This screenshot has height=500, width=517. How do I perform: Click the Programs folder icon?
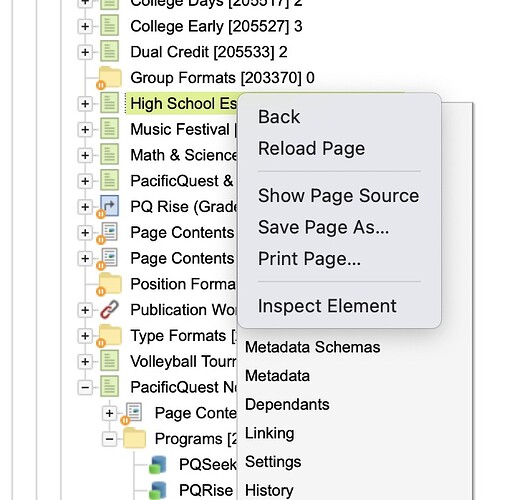[x=134, y=438]
